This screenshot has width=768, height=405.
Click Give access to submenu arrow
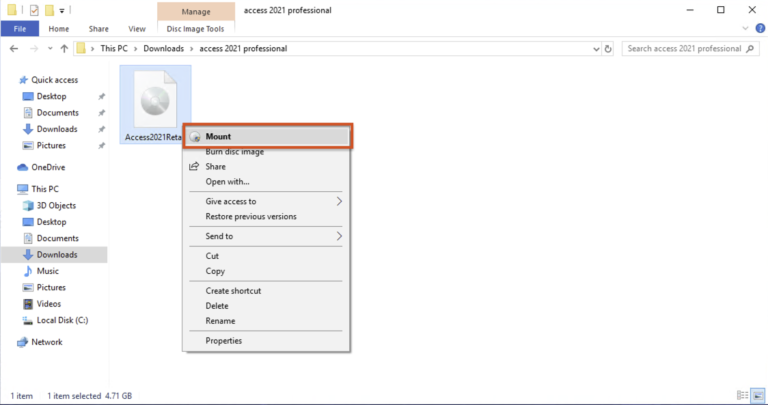pos(339,201)
